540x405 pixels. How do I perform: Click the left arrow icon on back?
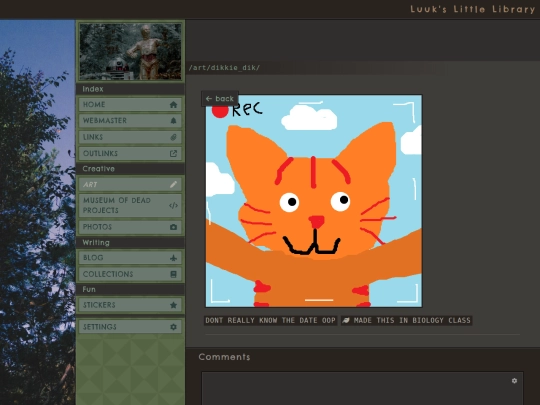pyautogui.click(x=208, y=99)
